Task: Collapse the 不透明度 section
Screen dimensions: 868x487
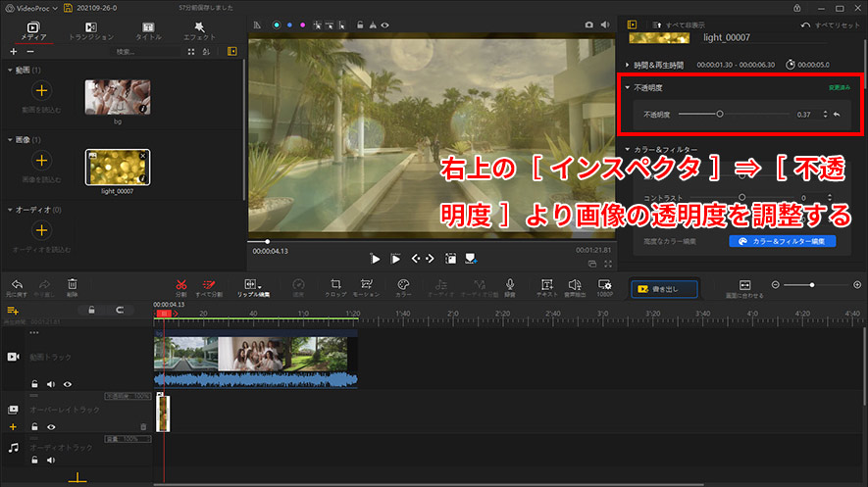Action: click(x=628, y=88)
